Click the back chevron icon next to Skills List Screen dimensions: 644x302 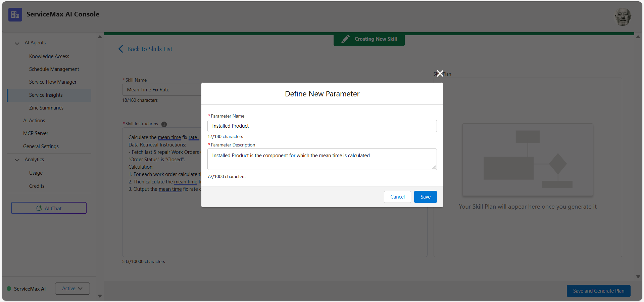pos(121,49)
